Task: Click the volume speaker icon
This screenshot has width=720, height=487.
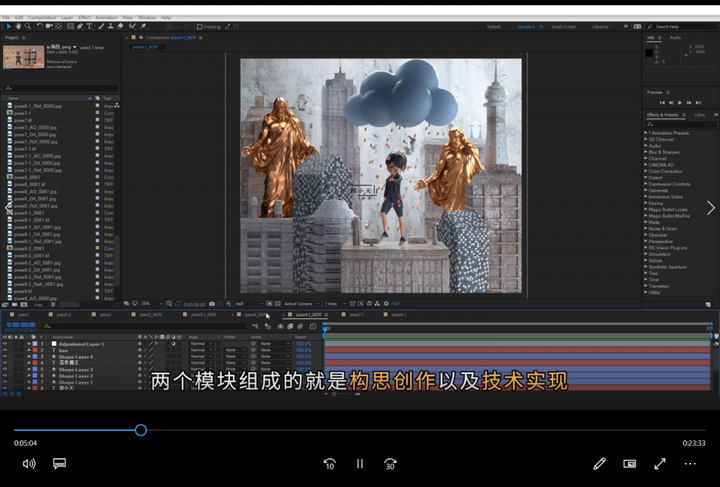Action: (29, 464)
